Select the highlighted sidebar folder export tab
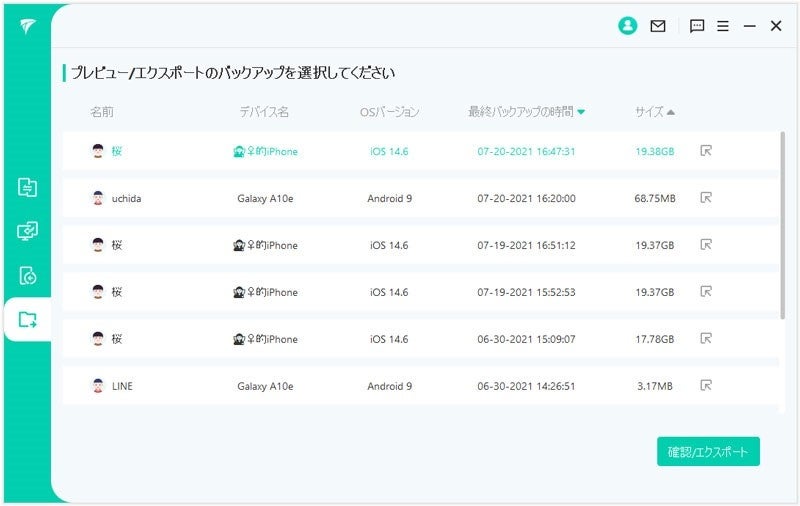 27,320
